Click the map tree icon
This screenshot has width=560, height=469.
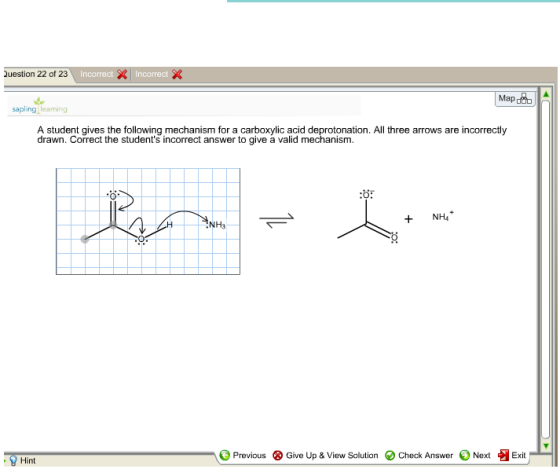click(524, 99)
